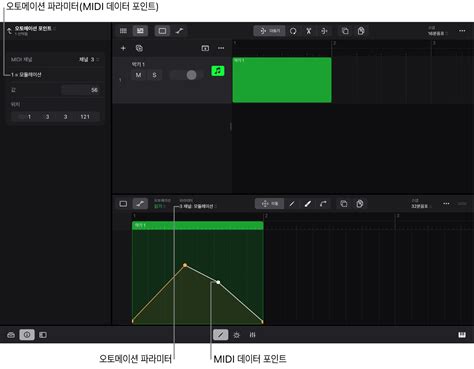Click the green instrument icon on track 1
Viewport: 474px width, 369px height.
(218, 71)
